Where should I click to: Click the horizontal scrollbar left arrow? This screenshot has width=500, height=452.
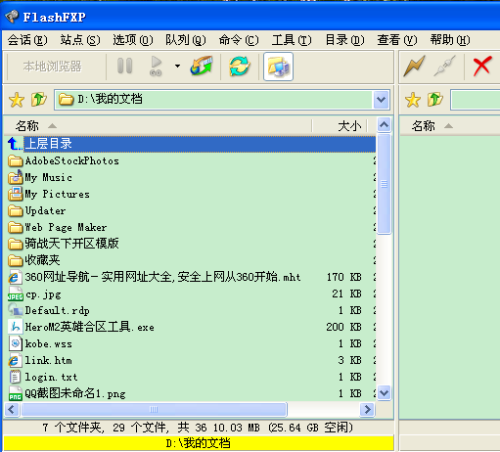tap(12, 409)
